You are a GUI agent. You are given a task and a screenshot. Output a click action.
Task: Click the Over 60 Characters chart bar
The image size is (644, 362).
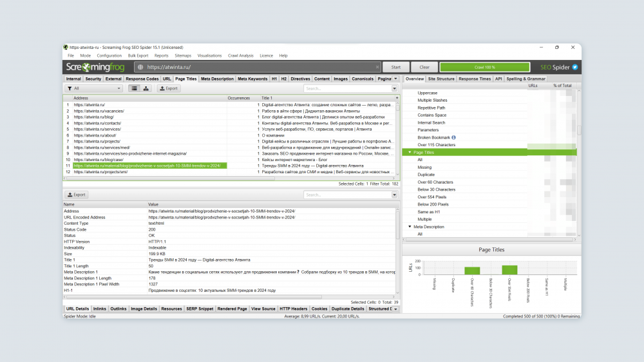click(x=472, y=271)
